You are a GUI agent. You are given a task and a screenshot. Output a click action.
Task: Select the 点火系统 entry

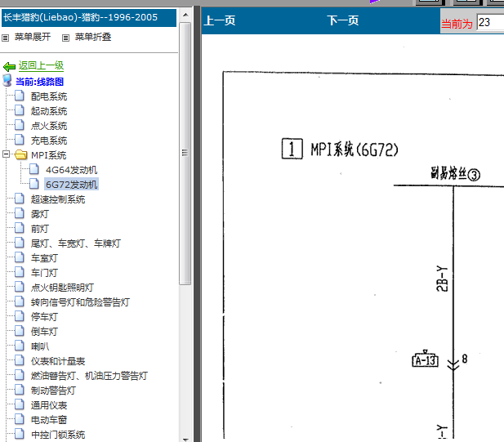pos(49,126)
